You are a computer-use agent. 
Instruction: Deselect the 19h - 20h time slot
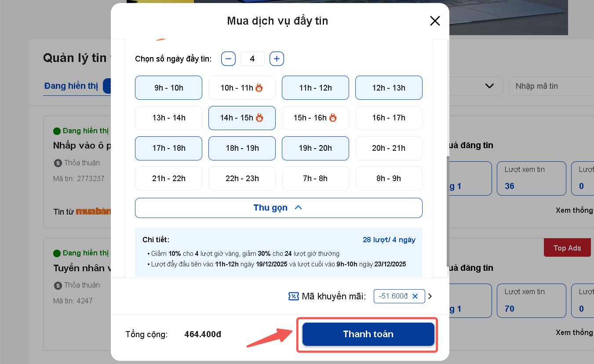[315, 148]
